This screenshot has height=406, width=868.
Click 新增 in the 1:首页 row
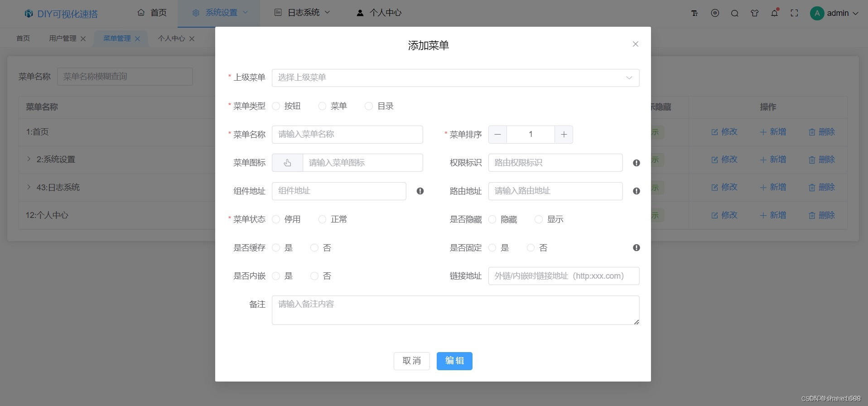tap(773, 132)
